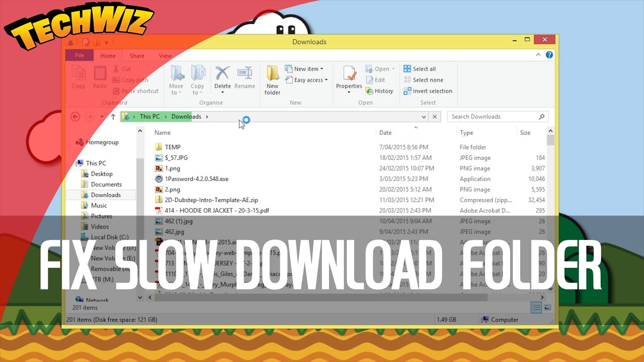The width and height of the screenshot is (644, 362).
Task: Click the navigation pane scroll up arrow
Action: click(x=140, y=131)
